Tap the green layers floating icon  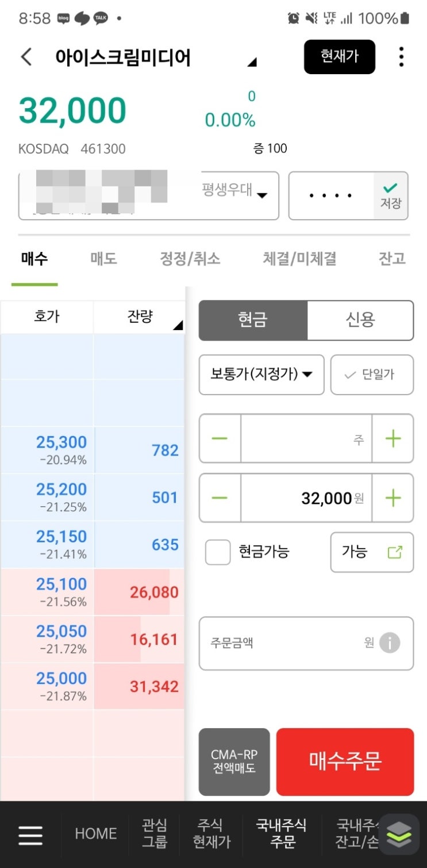[399, 835]
